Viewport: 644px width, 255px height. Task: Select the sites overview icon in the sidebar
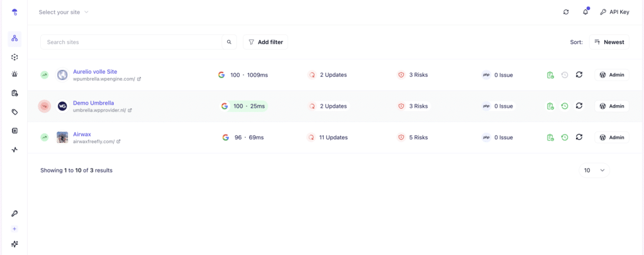pyautogui.click(x=14, y=38)
